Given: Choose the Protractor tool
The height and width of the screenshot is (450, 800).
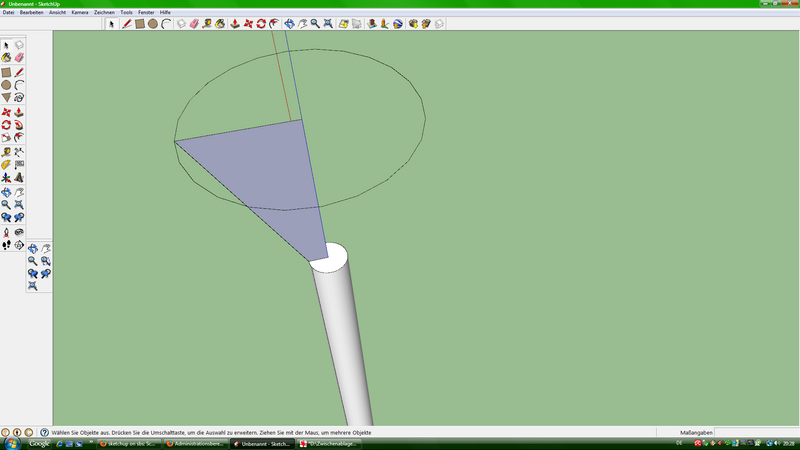Looking at the screenshot, I should (6, 164).
